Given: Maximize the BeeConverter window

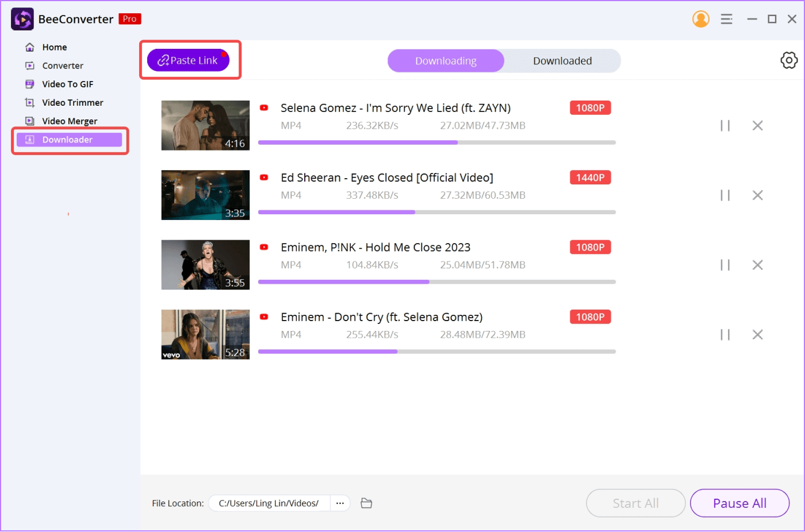Looking at the screenshot, I should (772, 19).
